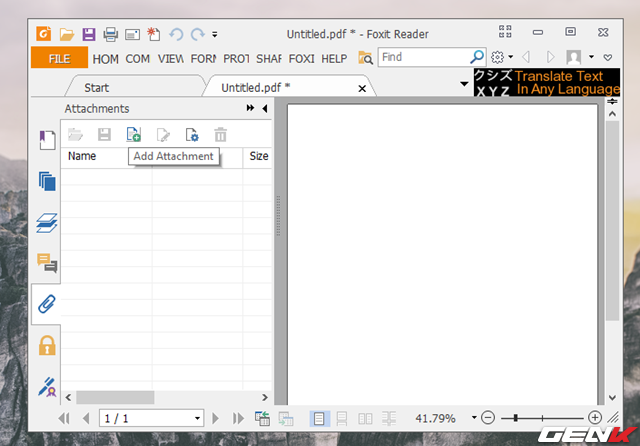Go to the previous page
640x446 pixels.
click(x=86, y=418)
